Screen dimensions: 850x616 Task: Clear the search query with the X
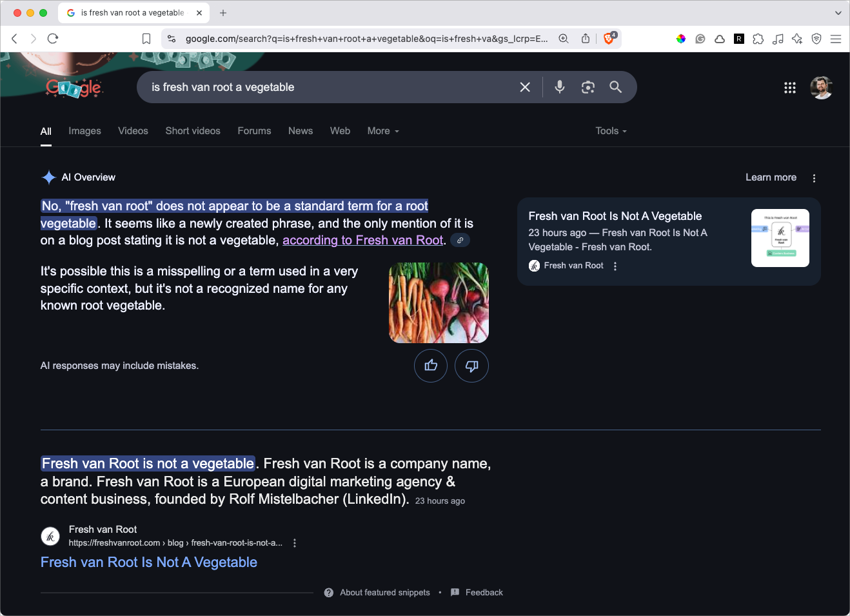tap(525, 87)
